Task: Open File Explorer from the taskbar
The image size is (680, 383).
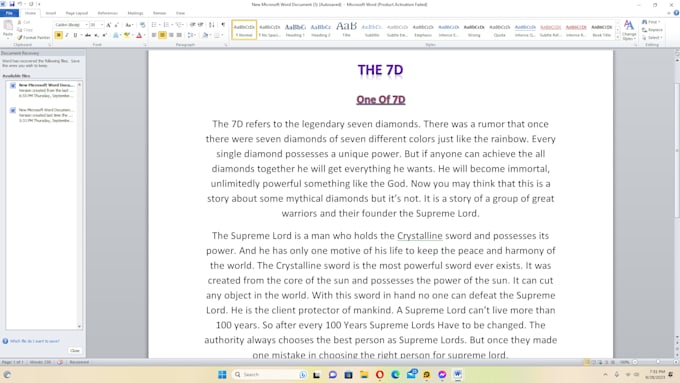Action: point(364,374)
